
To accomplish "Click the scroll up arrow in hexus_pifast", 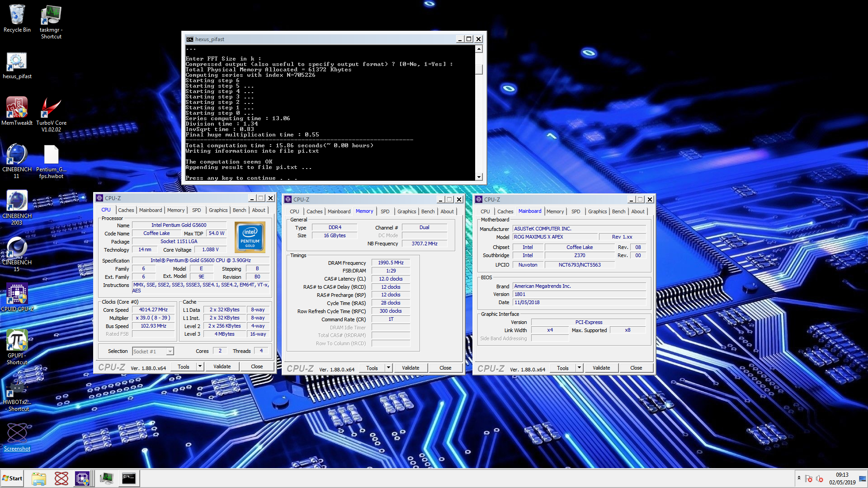I will [x=479, y=49].
